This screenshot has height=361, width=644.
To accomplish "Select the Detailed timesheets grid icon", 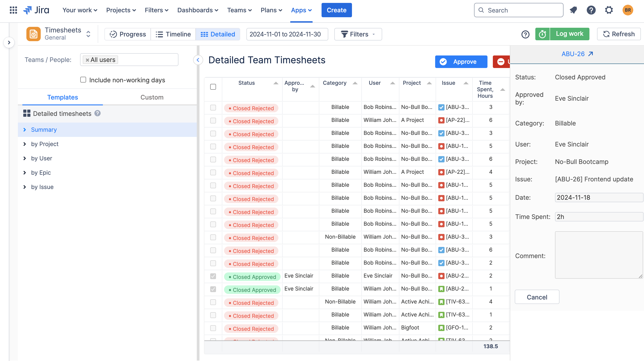I will [x=28, y=113].
